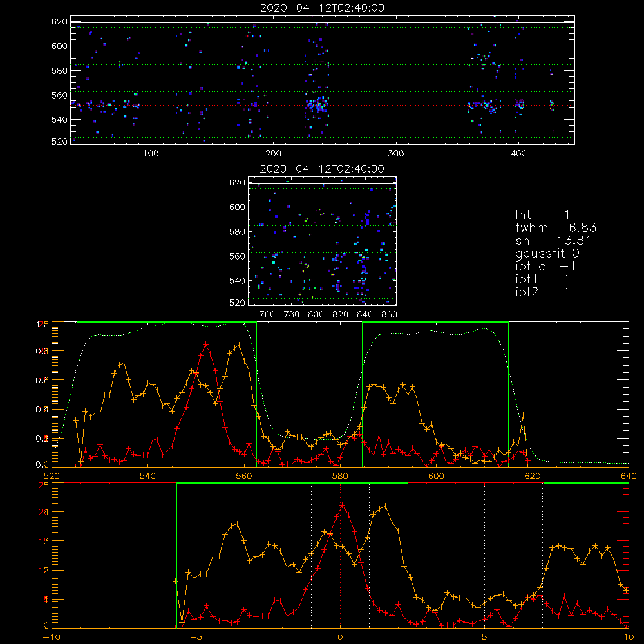Click x-axis label 640 on the profile plot
The height and width of the screenshot is (644, 644).
click(629, 477)
